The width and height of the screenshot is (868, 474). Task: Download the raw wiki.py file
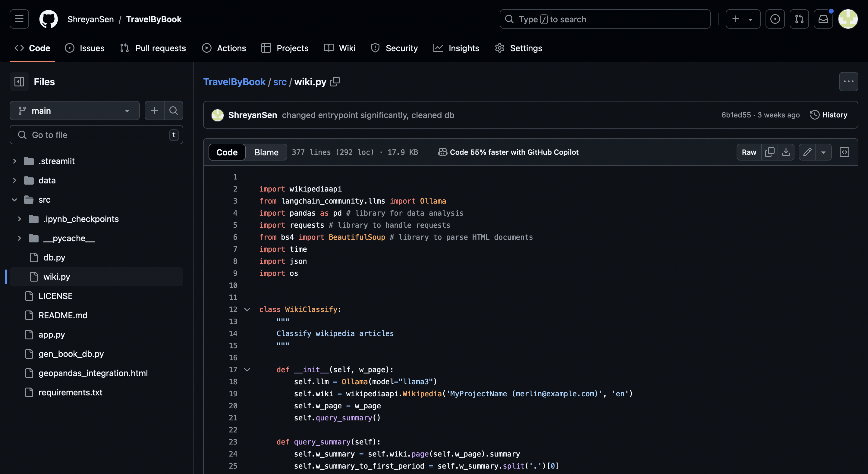(x=785, y=152)
